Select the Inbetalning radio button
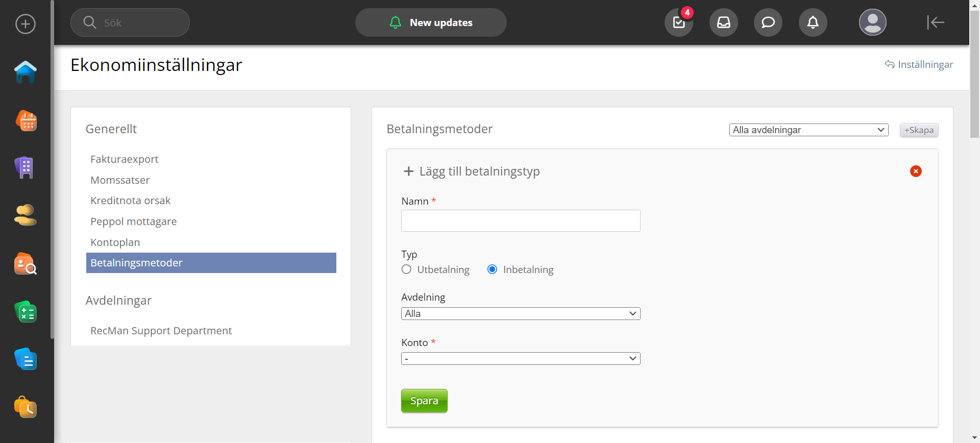Image resolution: width=980 pixels, height=443 pixels. tap(492, 269)
